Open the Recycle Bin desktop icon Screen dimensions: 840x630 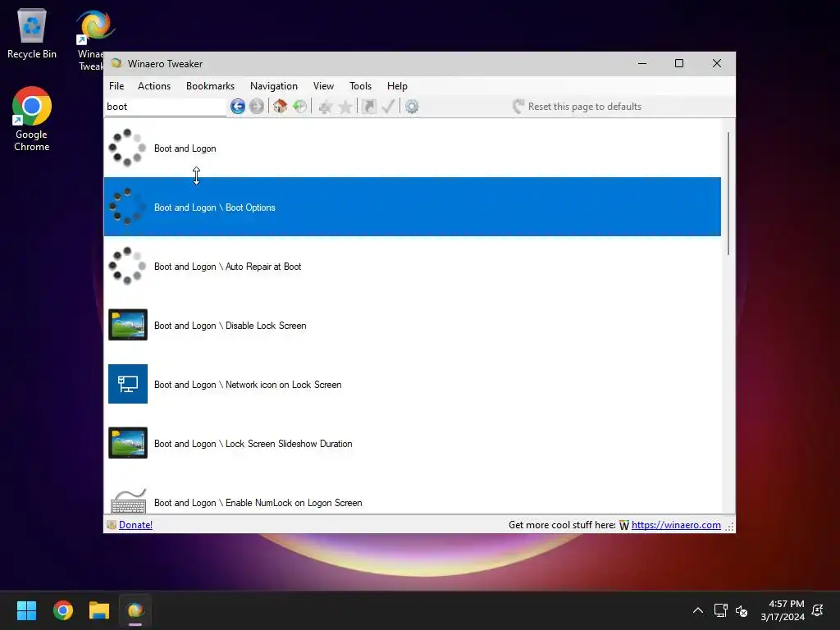pos(32,34)
